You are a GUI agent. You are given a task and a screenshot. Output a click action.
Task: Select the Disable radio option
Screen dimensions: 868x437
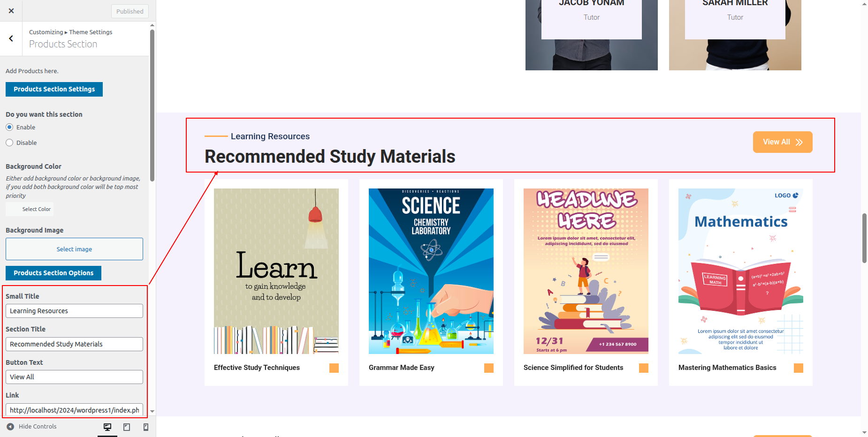[x=9, y=143]
